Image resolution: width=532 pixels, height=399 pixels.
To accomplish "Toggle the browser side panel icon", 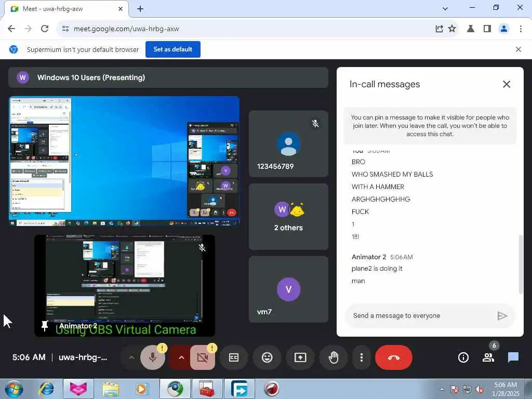I will 487,29.
